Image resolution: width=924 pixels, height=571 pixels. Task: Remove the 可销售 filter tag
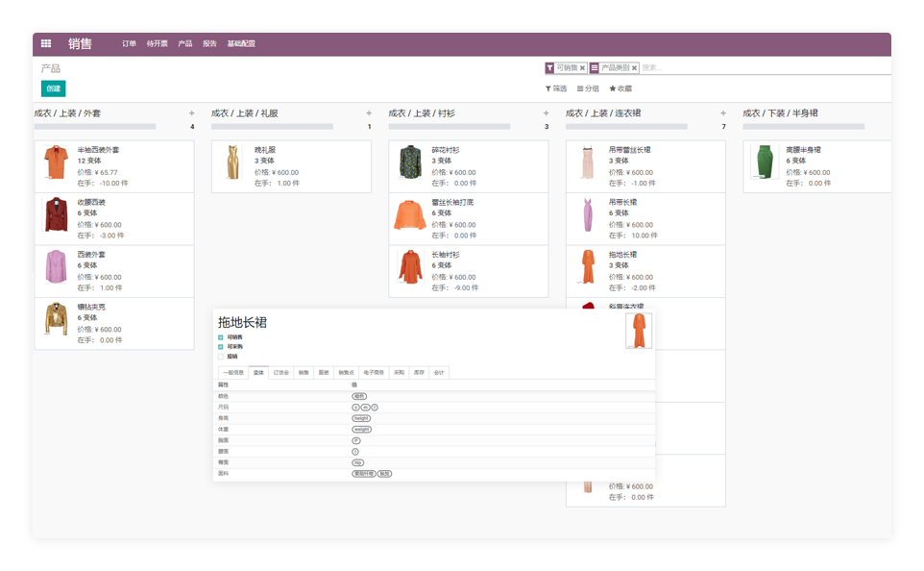coord(582,68)
